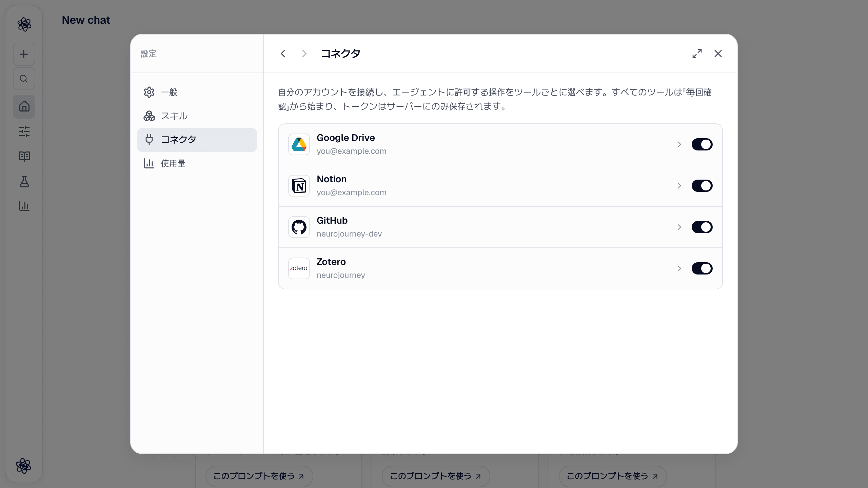Expand Google Drive details with its chevron
868x488 pixels.
pyautogui.click(x=679, y=144)
